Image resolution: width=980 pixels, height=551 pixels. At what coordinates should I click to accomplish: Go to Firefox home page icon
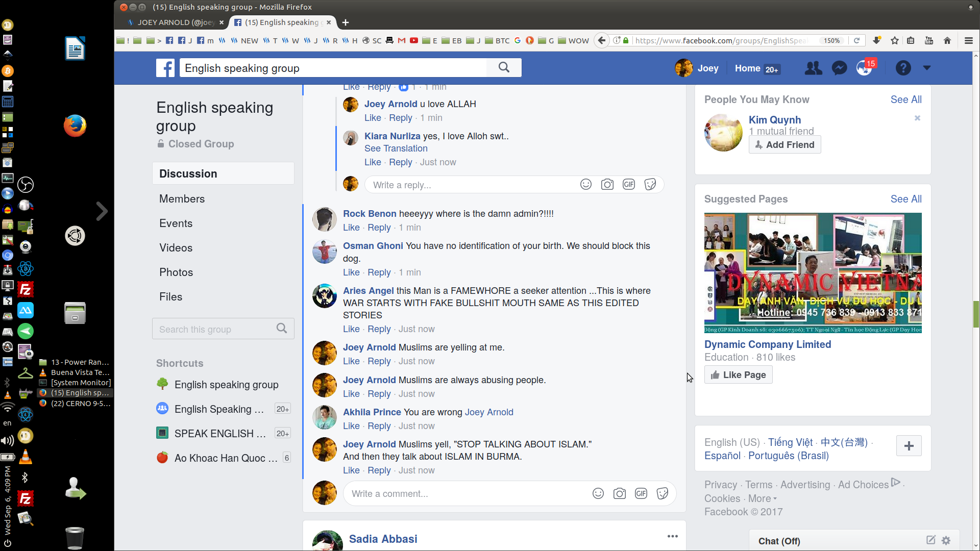click(947, 40)
